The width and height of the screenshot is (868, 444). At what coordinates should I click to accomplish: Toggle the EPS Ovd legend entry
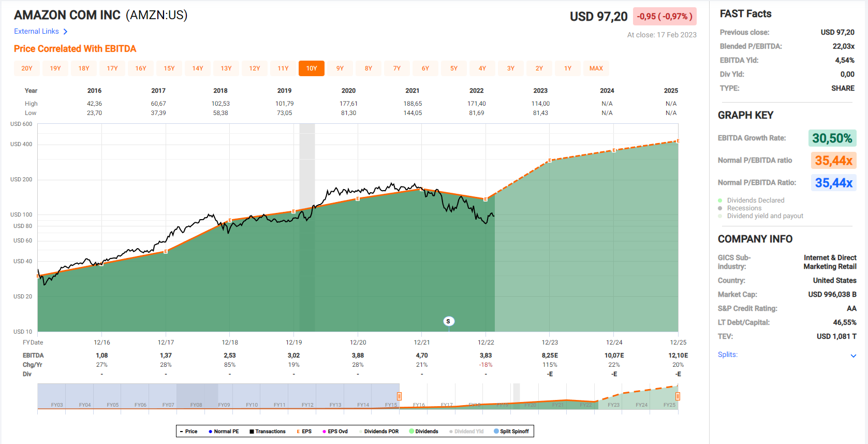[335, 431]
